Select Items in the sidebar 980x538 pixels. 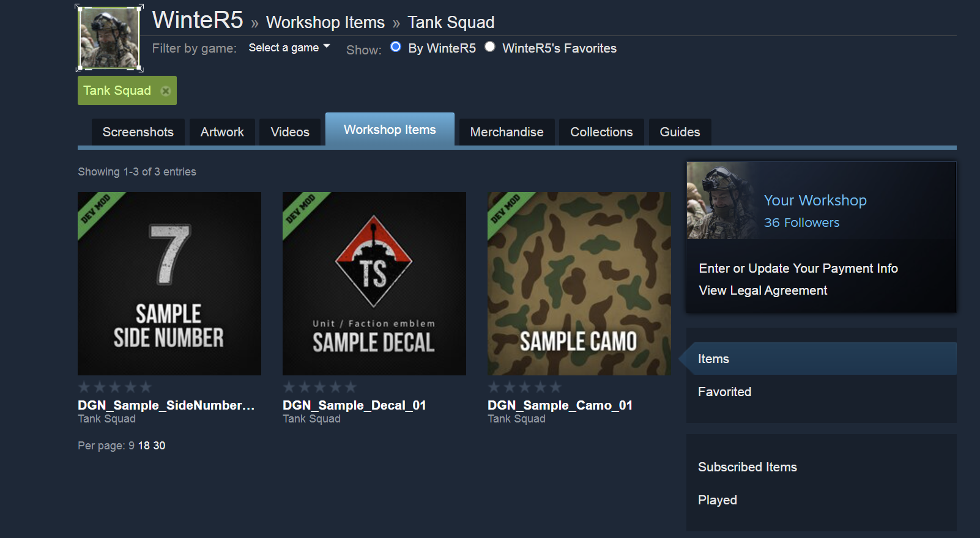click(821, 359)
